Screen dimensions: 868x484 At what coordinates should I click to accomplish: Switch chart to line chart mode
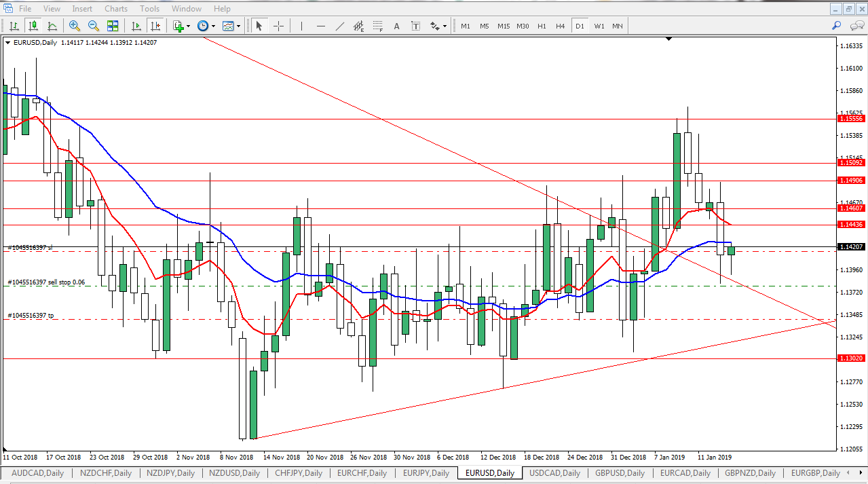click(52, 26)
